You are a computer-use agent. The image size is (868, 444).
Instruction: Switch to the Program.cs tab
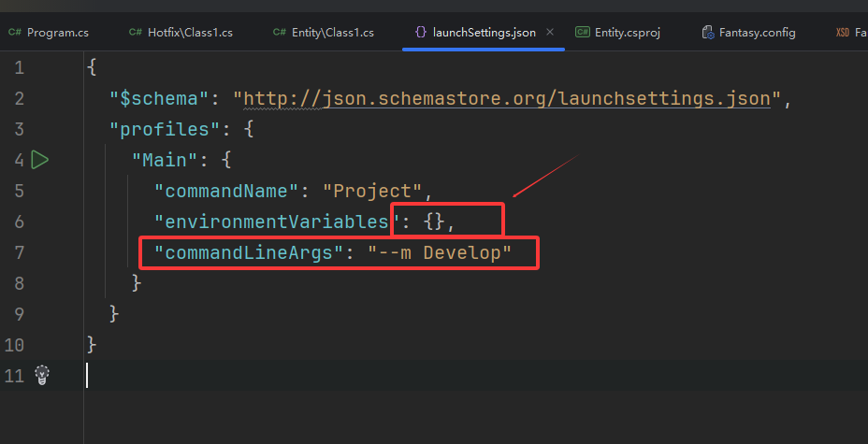(x=57, y=33)
